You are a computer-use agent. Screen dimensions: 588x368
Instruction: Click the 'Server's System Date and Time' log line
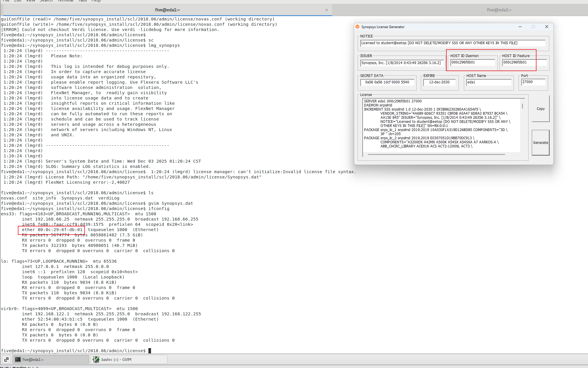[x=102, y=161]
